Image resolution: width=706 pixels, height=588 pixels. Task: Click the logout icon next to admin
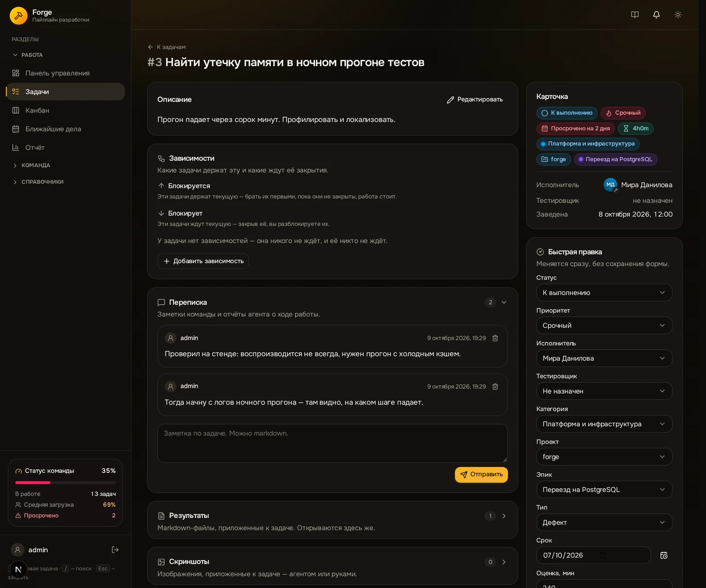click(115, 550)
